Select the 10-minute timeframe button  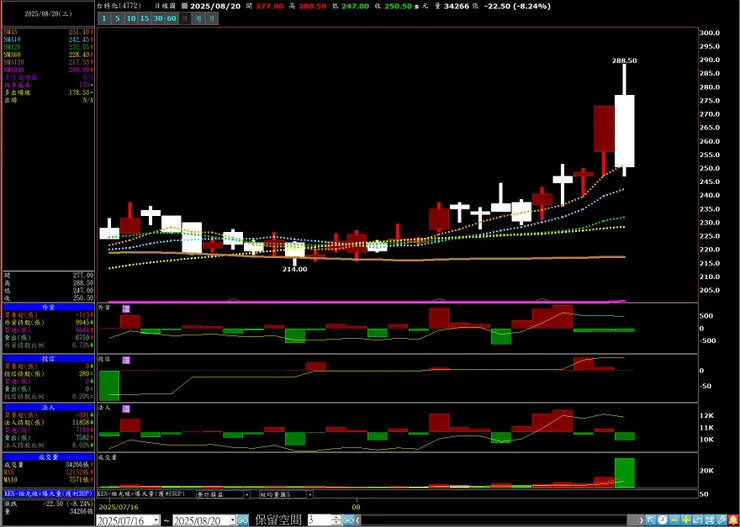pos(131,19)
